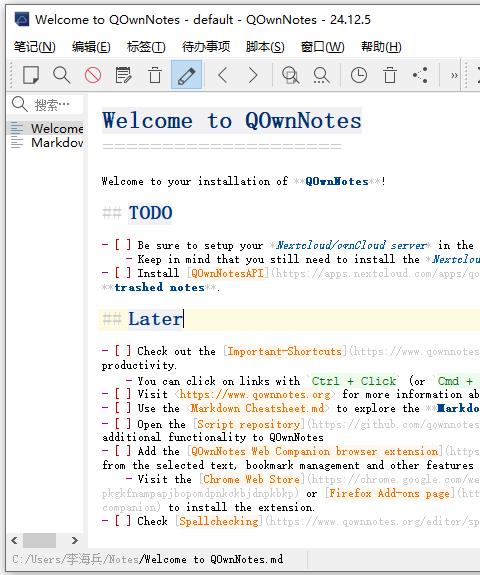The height and width of the screenshot is (575, 480).
Task: Toggle the 'Add the QOwnNotes Web Companion' checkbox
Action: click(123, 451)
